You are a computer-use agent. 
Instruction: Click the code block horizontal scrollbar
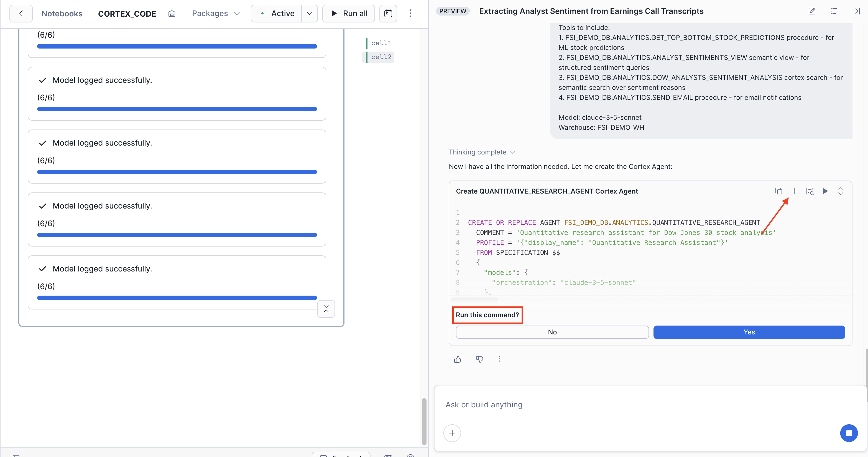pyautogui.click(x=474, y=299)
